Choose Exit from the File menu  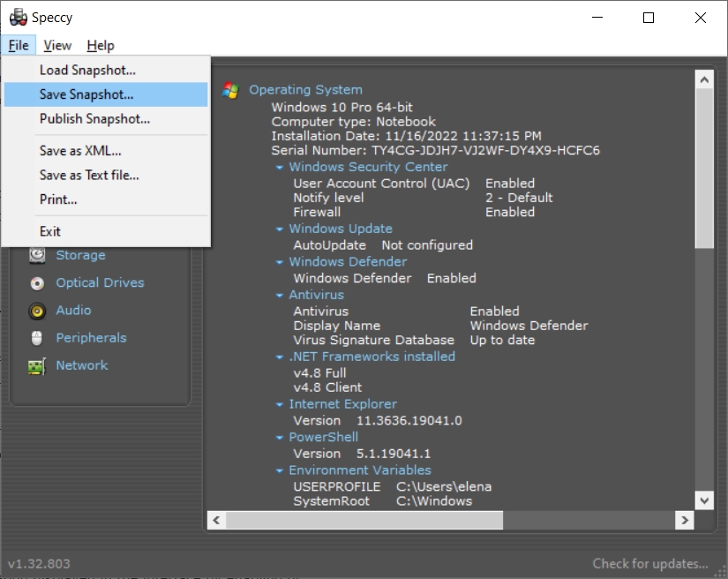click(106, 231)
